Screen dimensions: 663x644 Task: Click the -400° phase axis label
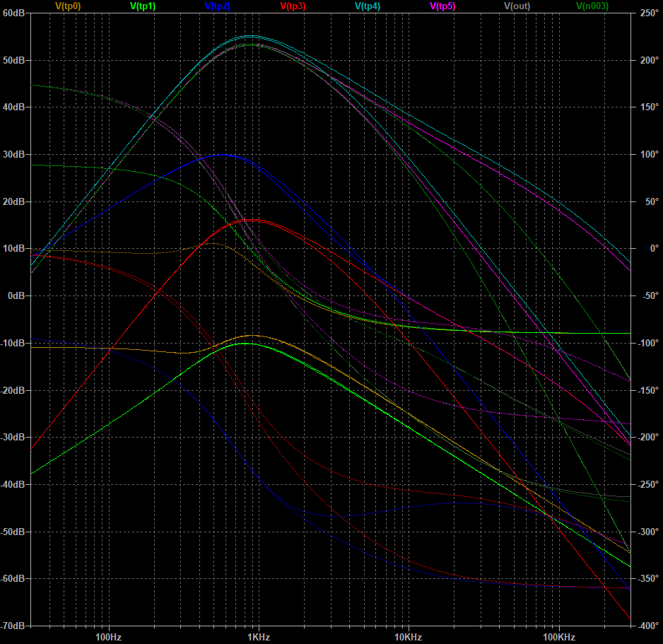[648, 626]
